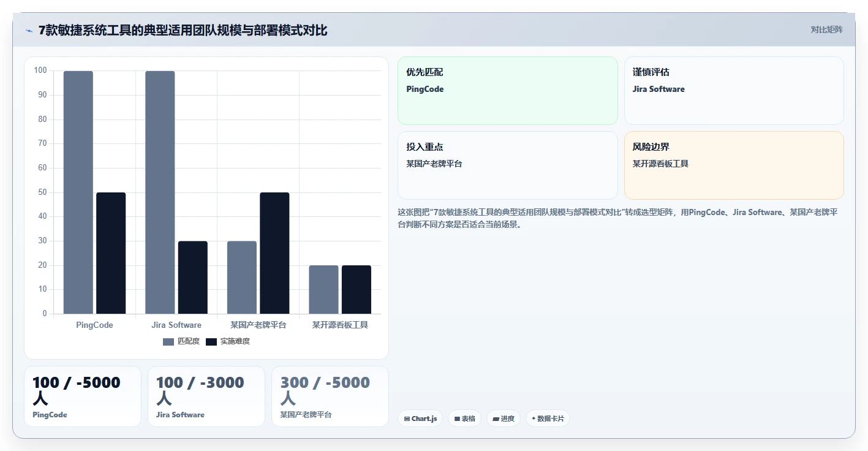Viewport: 868px width, 451px height.
Task: Click the 进度 tag chip
Action: (x=504, y=419)
